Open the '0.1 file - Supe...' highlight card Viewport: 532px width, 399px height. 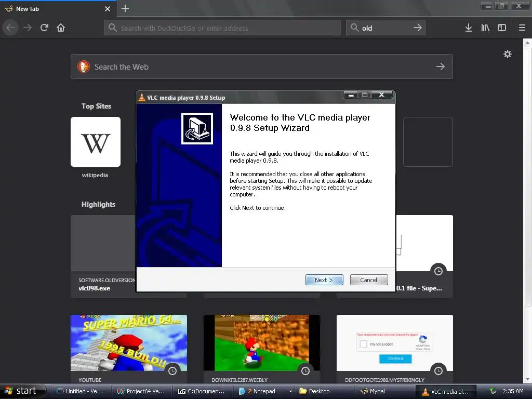[x=424, y=257]
